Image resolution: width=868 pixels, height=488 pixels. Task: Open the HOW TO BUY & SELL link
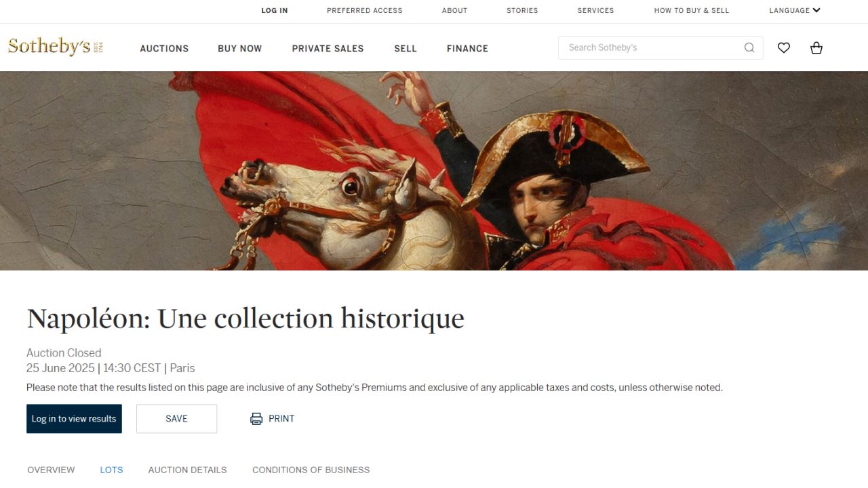[x=692, y=10]
